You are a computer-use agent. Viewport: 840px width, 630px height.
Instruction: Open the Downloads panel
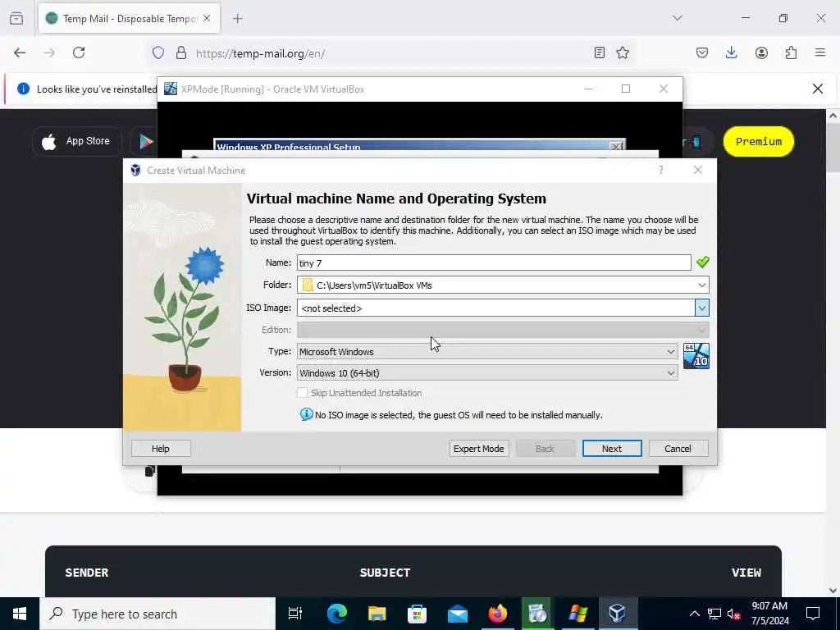click(731, 52)
